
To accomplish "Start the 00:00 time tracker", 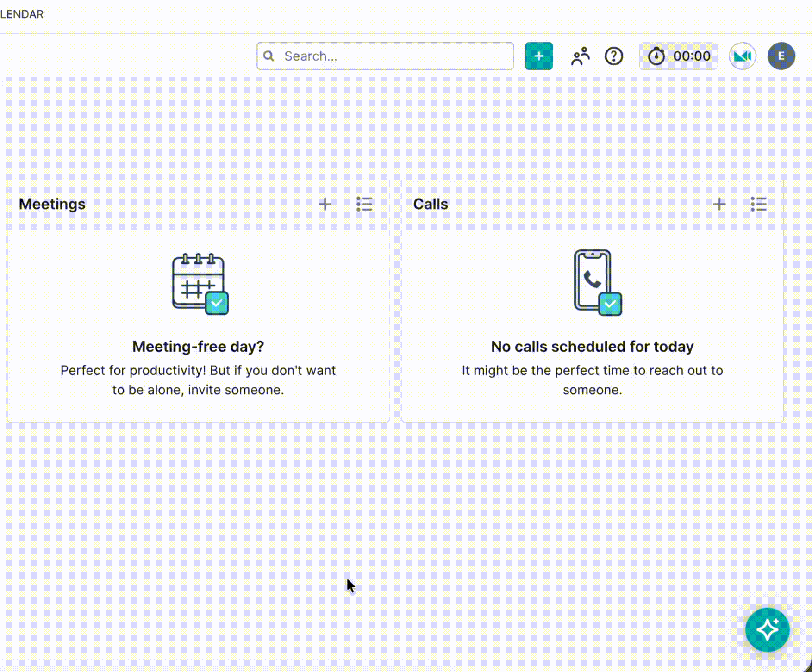I will [x=678, y=56].
